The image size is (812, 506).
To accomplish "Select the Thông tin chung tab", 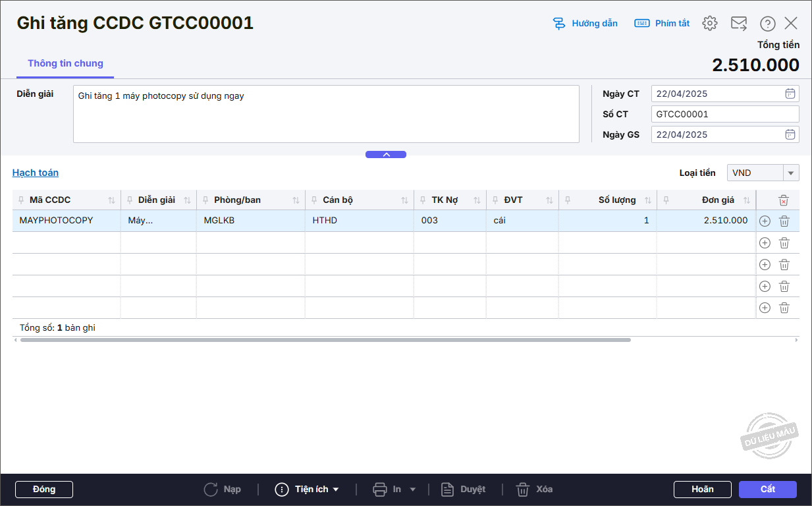I will [x=65, y=64].
